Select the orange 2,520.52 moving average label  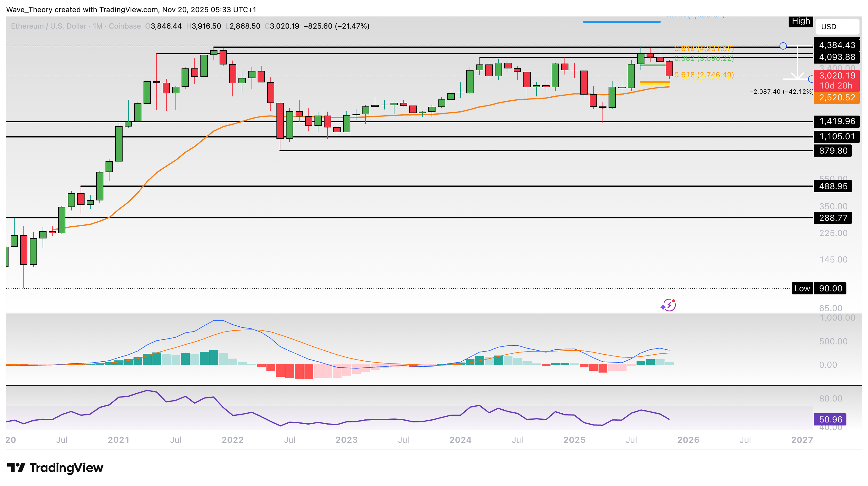coord(837,98)
